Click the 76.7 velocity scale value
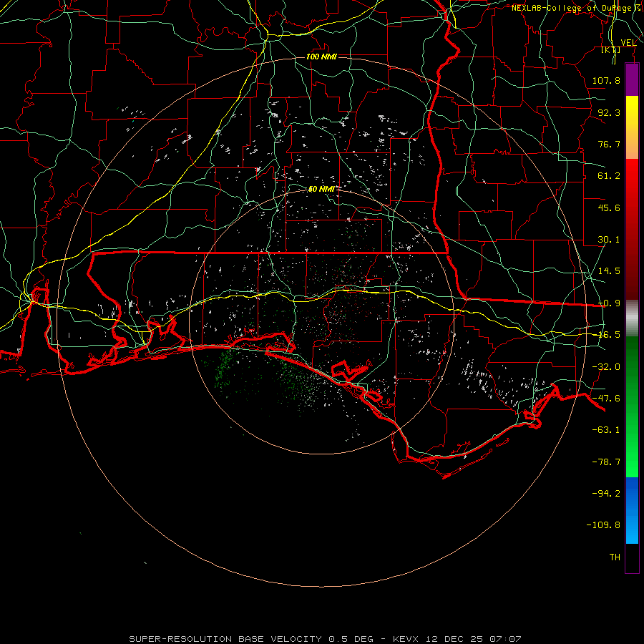Screen dimensions: 644x644 [x=609, y=144]
